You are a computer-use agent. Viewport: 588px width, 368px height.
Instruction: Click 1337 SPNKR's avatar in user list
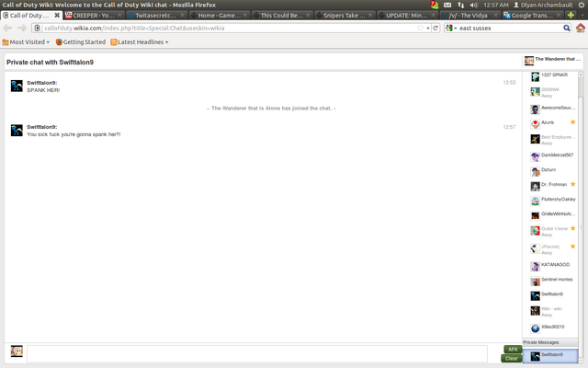click(x=535, y=77)
